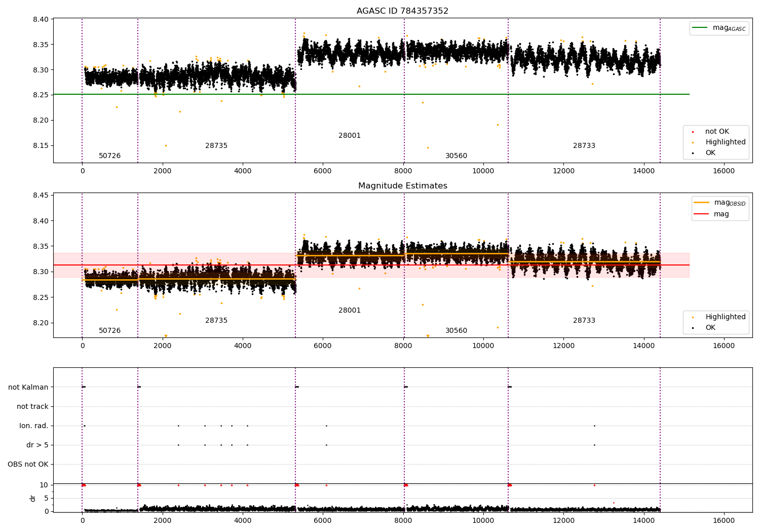Image resolution: width=760 pixels, height=532 pixels.
Task: Click the title 'AGASC ID 784357352'
Action: (x=402, y=11)
